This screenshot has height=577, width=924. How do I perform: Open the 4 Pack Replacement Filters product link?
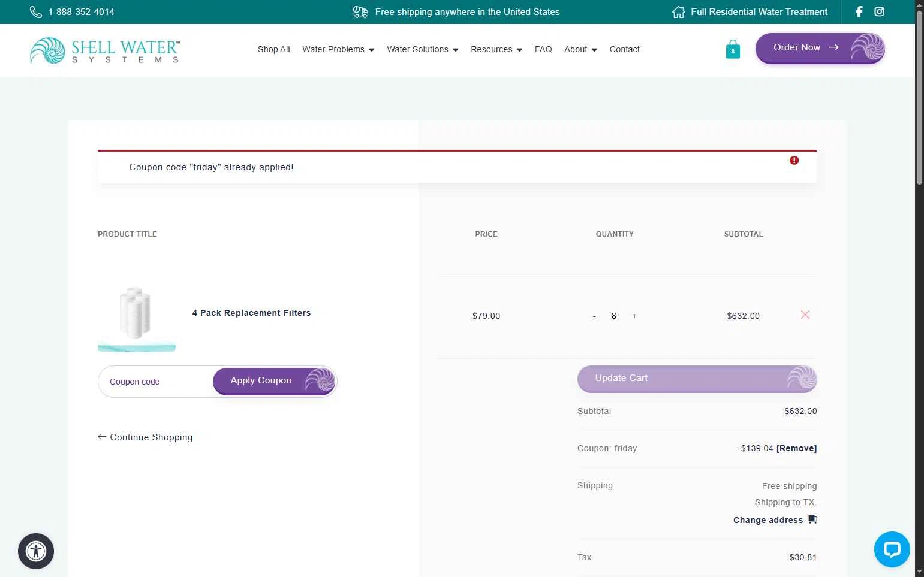pyautogui.click(x=251, y=313)
